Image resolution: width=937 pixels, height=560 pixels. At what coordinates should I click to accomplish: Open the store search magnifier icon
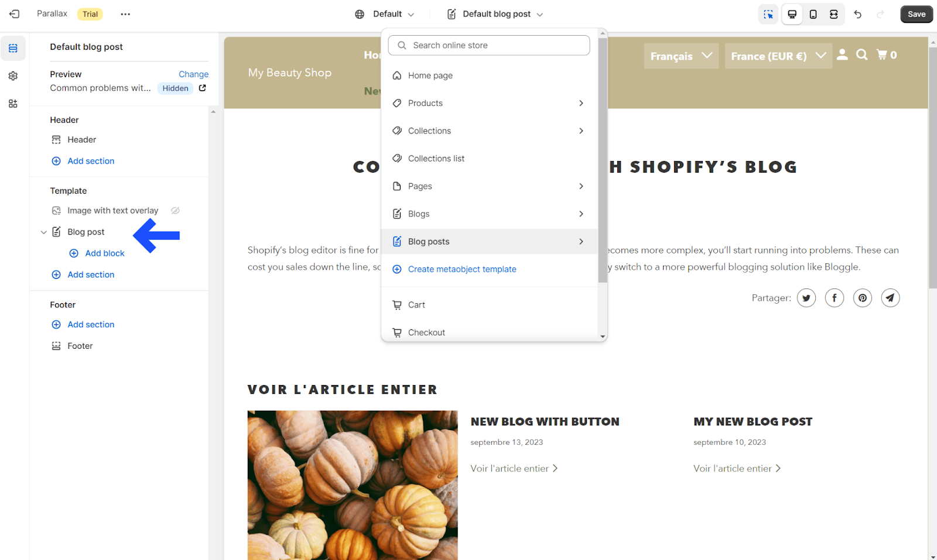click(x=861, y=54)
